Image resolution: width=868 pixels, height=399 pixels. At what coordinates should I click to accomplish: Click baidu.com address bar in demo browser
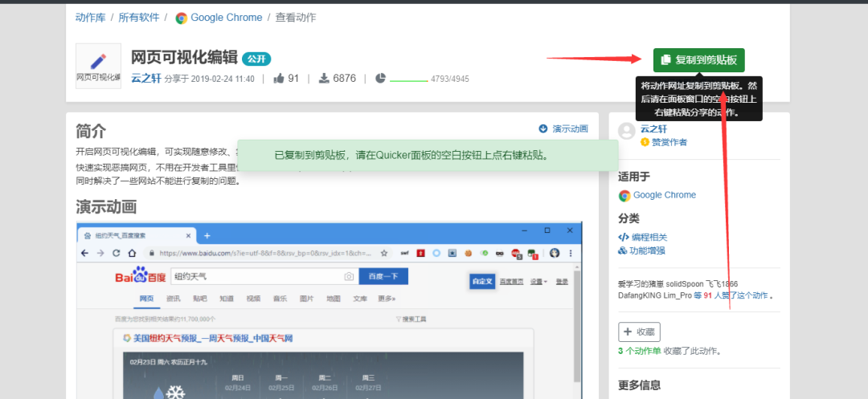(268, 253)
